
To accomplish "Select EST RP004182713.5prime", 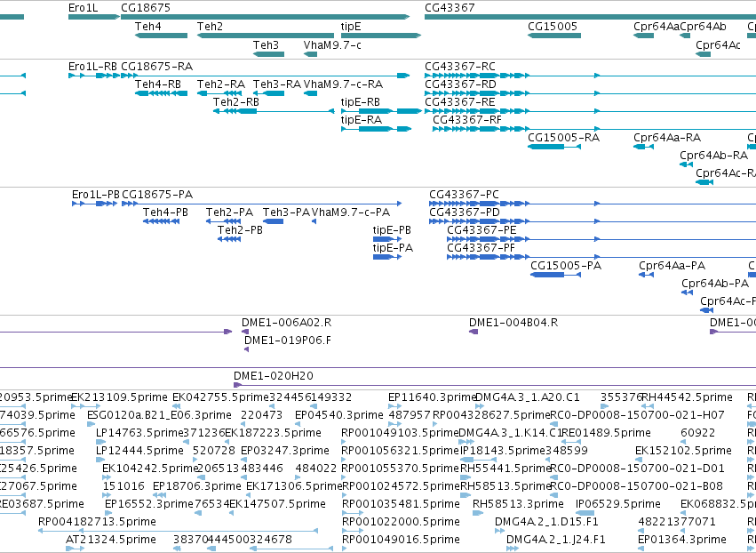I will click(97, 522).
